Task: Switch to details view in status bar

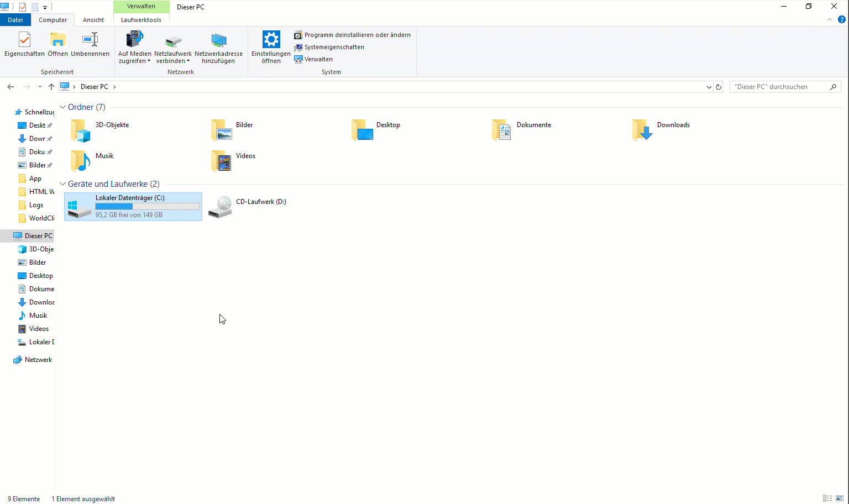Action: (x=827, y=498)
